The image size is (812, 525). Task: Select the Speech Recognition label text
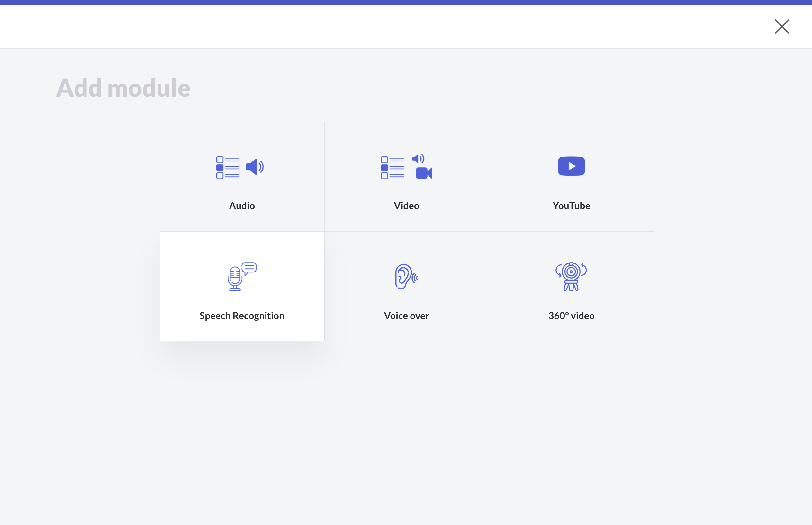(242, 316)
